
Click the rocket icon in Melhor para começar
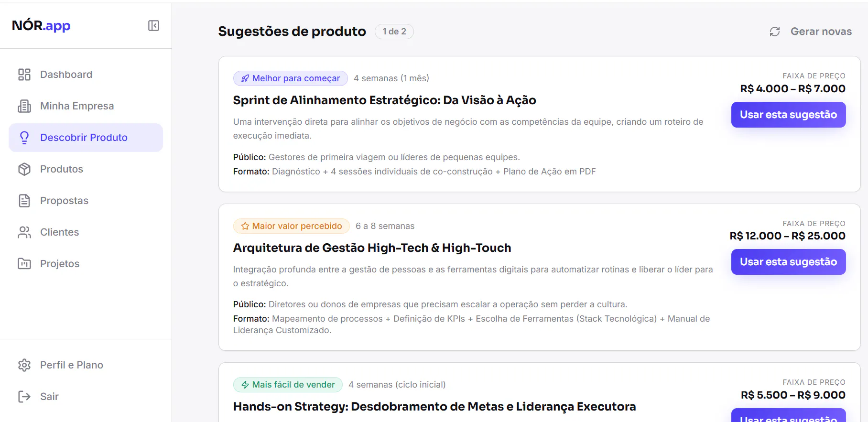tap(245, 78)
